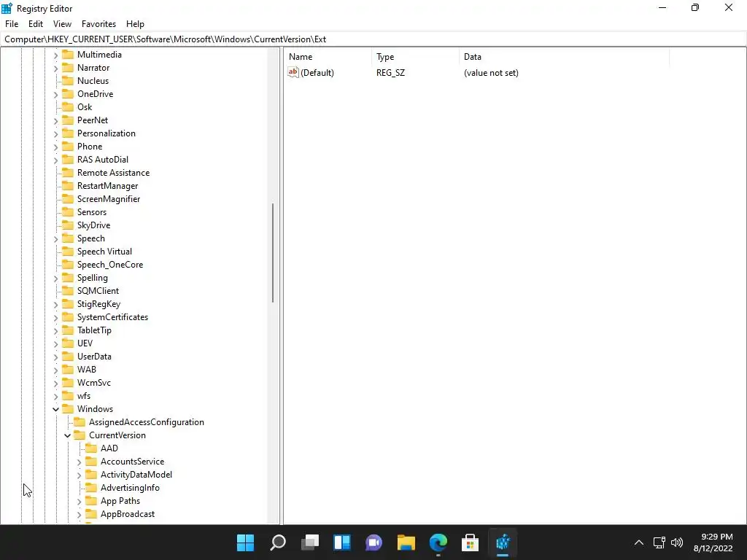This screenshot has height=560, width=747.
Task: Select the Osk folder icon
Action: tap(68, 106)
